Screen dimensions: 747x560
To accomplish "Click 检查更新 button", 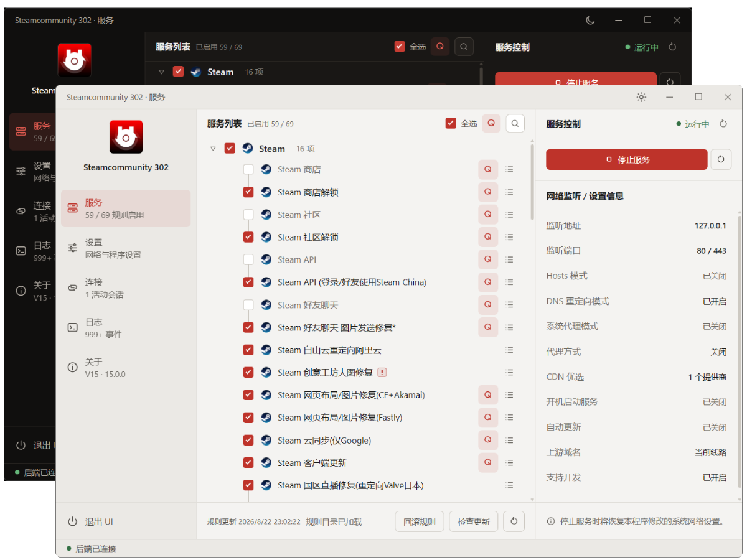I will click(474, 521).
